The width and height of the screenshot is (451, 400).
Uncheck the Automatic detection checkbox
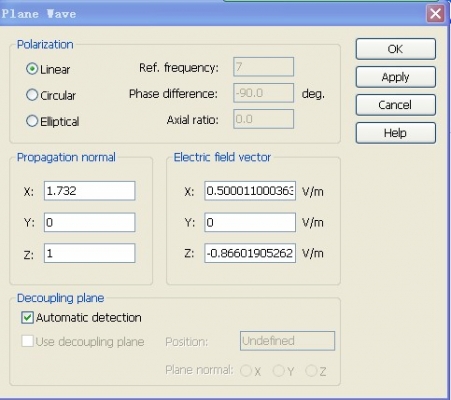(27, 318)
